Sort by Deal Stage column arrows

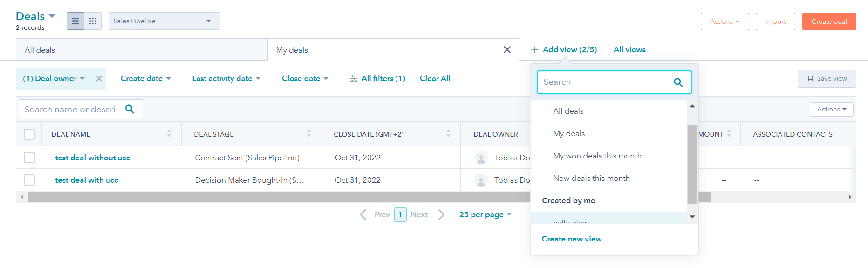pyautogui.click(x=308, y=133)
